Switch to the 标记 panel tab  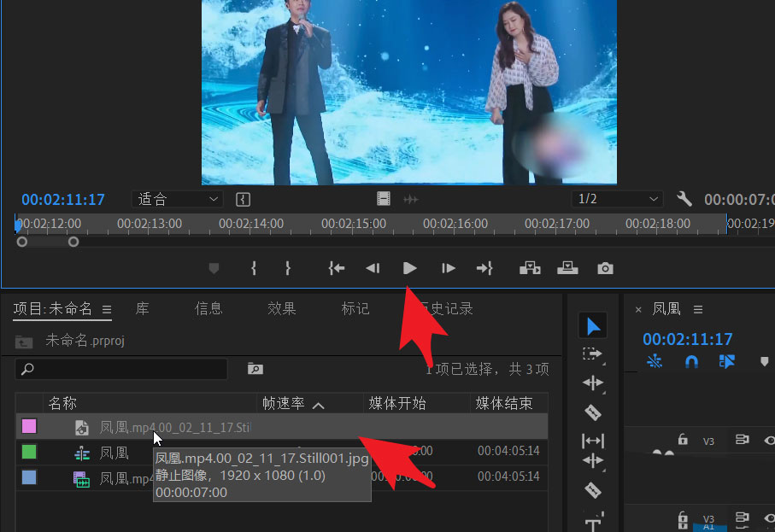point(355,308)
